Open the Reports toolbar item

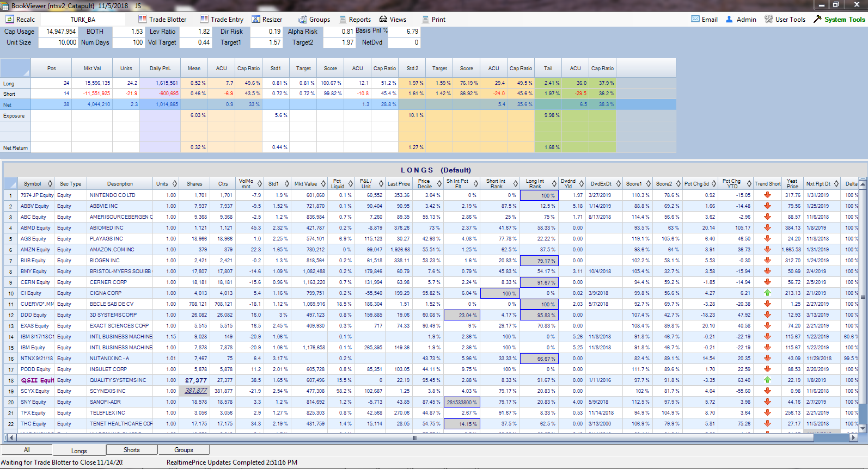[355, 20]
